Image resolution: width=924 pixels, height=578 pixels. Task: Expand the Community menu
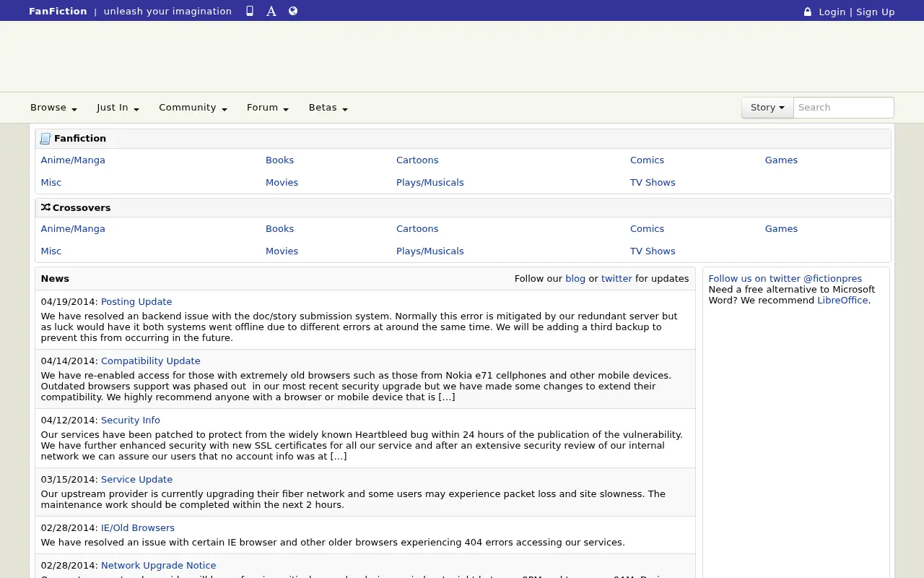point(193,108)
